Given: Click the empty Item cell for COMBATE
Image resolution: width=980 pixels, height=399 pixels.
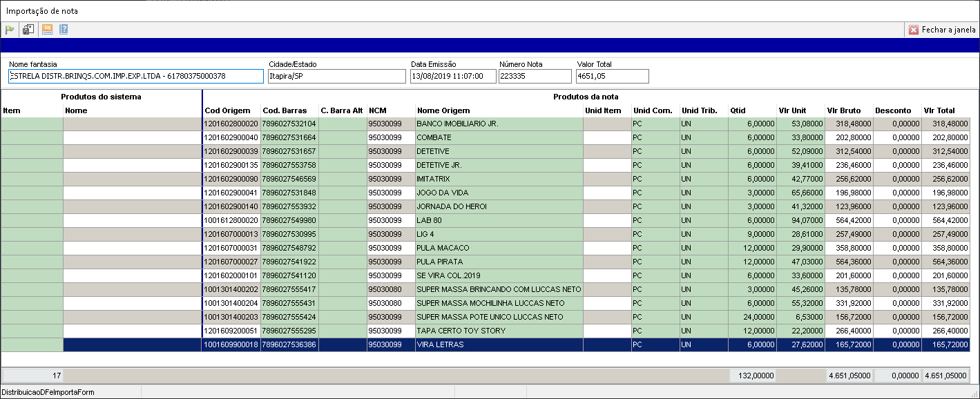Looking at the screenshot, I should (x=32, y=137).
